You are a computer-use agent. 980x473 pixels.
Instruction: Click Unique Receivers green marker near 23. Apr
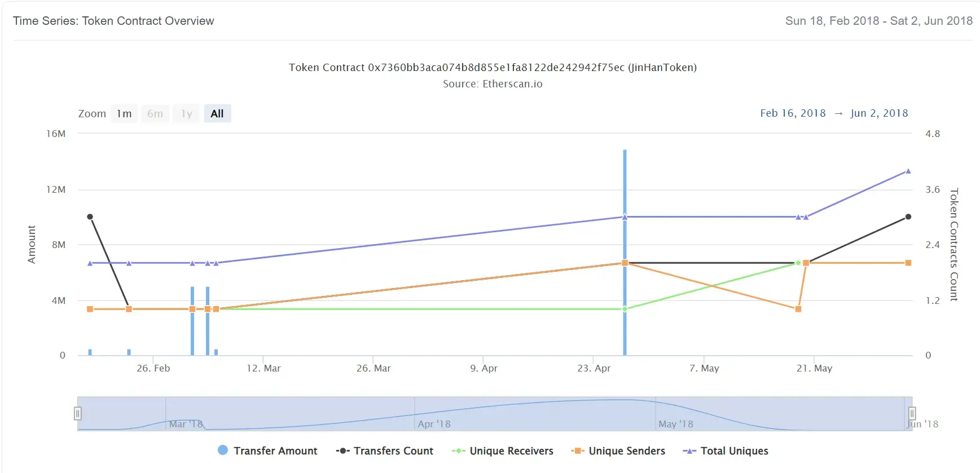[625, 309]
